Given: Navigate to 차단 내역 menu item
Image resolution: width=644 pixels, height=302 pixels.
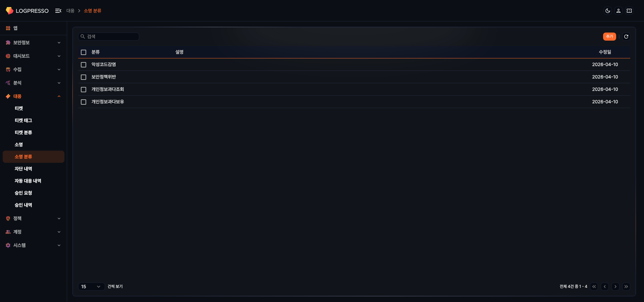Looking at the screenshot, I should 23,169.
